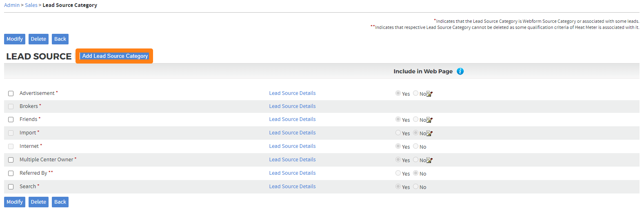Open the Include in Web Page info icon
This screenshot has height=211, width=644.
click(460, 71)
